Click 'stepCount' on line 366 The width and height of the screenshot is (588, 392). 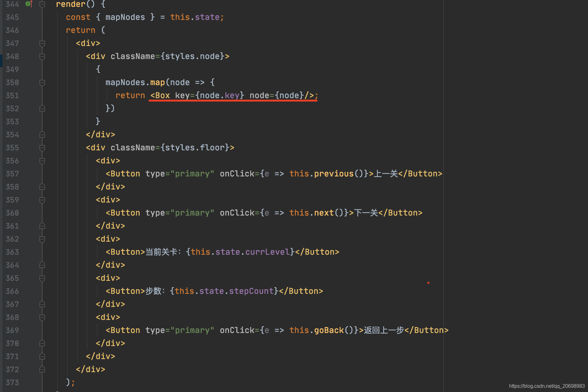click(x=251, y=291)
